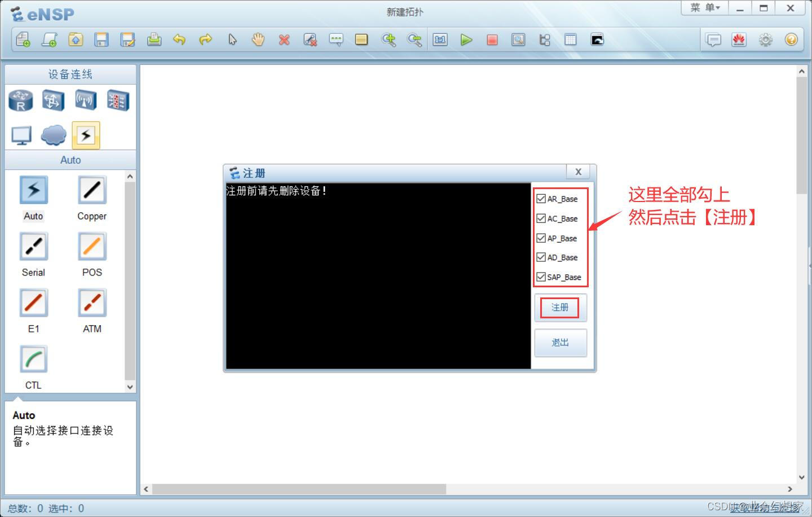Select the Router device category icon
Image resolution: width=812 pixels, height=517 pixels.
click(x=21, y=100)
